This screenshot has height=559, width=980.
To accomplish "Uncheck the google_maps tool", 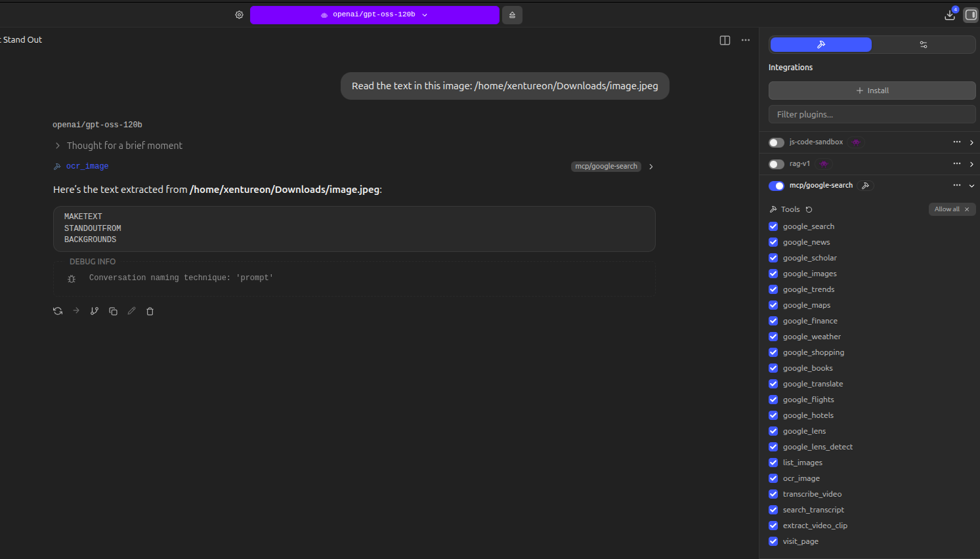I will click(773, 305).
